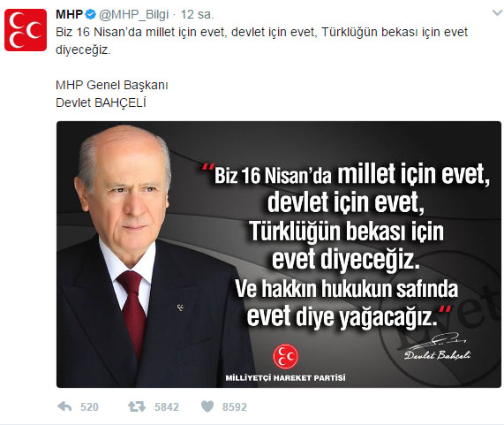Reply to the tweet via arrow icon
This screenshot has height=425, width=504.
coord(64,406)
